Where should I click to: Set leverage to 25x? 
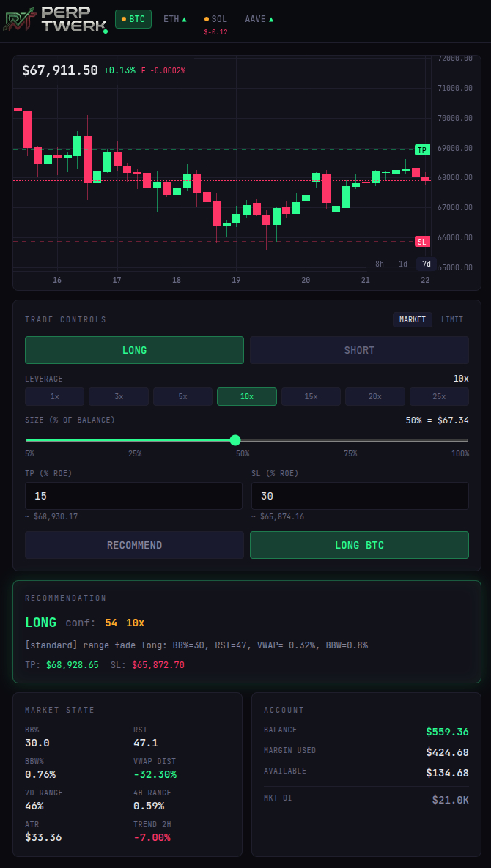click(439, 396)
